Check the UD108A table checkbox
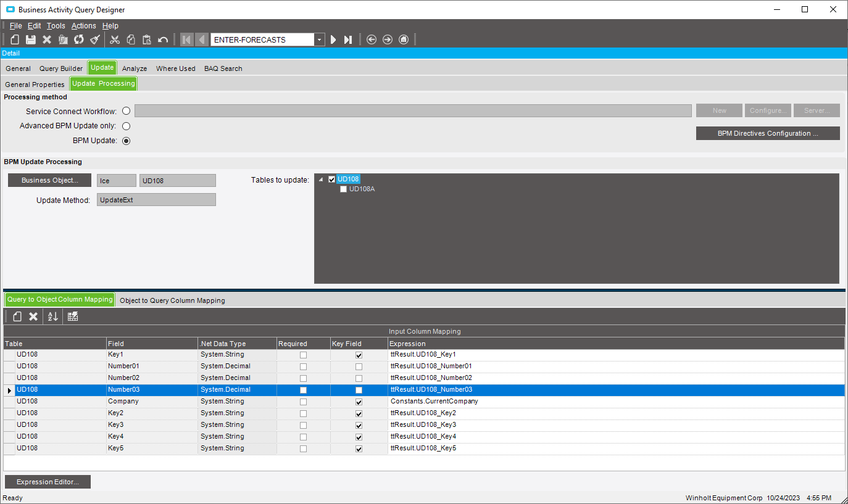Viewport: 848px width, 504px height. 344,189
